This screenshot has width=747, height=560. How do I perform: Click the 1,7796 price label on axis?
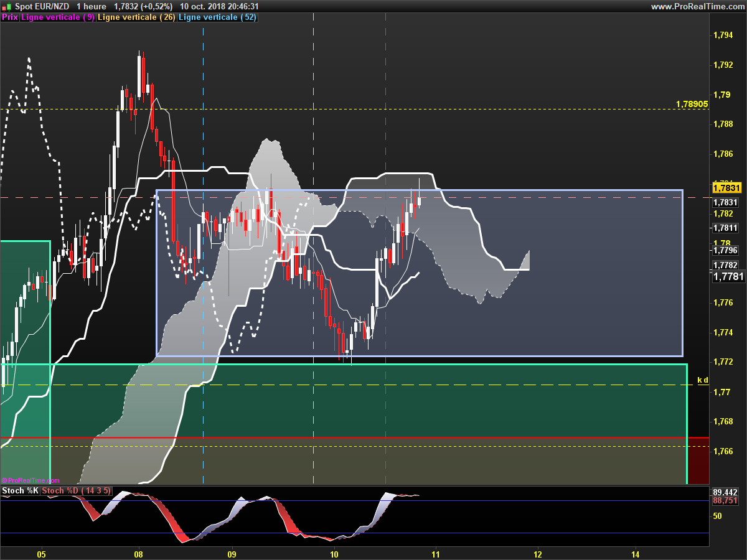[x=725, y=250]
